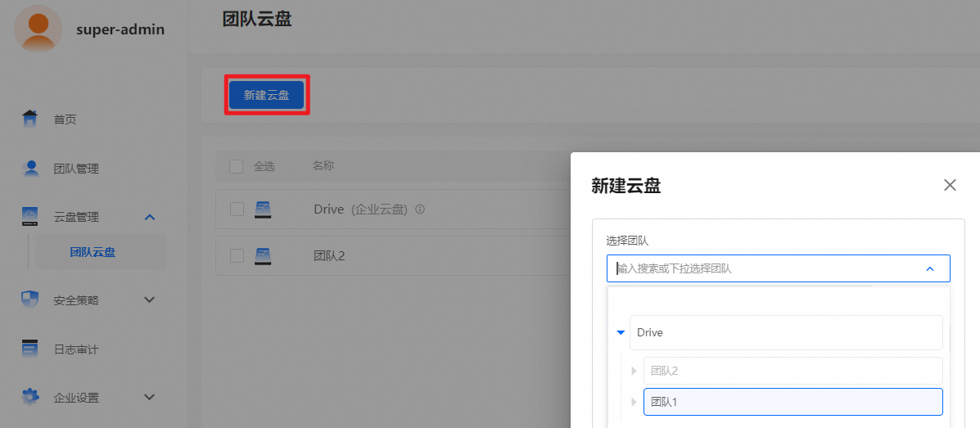Open 日志审计 in the sidebar
Screen dimensions: 980x428
tap(76, 349)
